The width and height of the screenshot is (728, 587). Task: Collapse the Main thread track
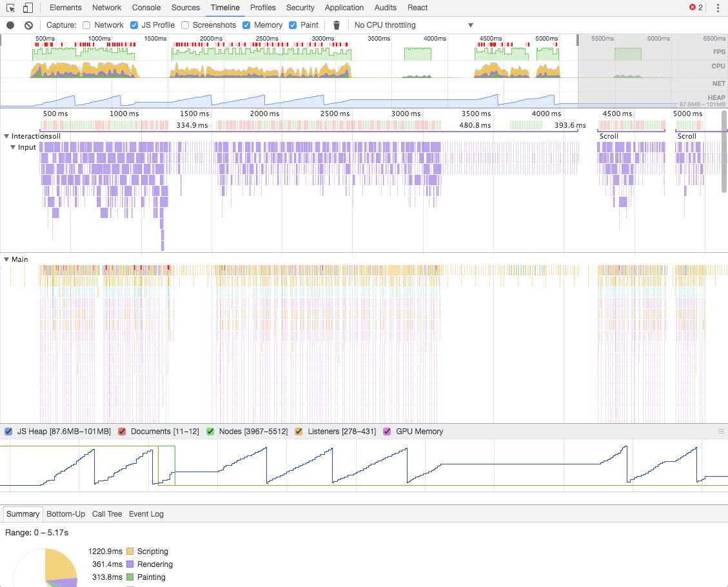point(6,259)
